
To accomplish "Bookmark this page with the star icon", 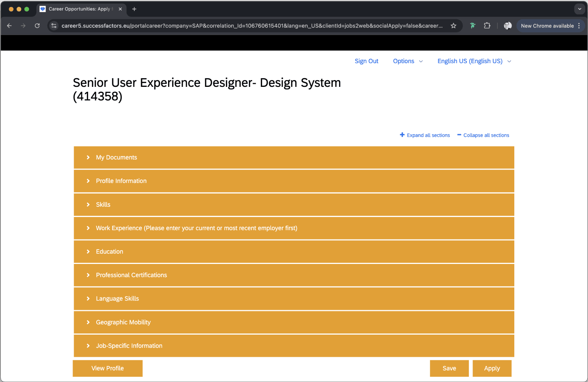I will click(453, 26).
